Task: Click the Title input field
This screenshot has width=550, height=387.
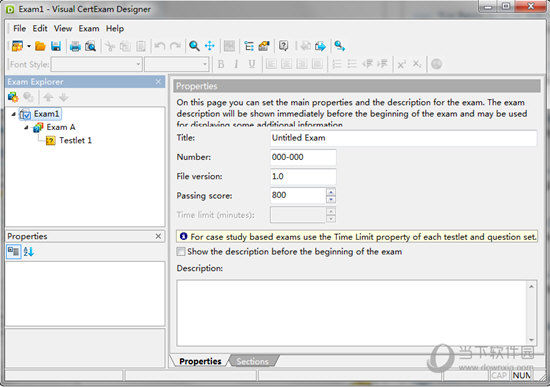Action: (x=403, y=138)
